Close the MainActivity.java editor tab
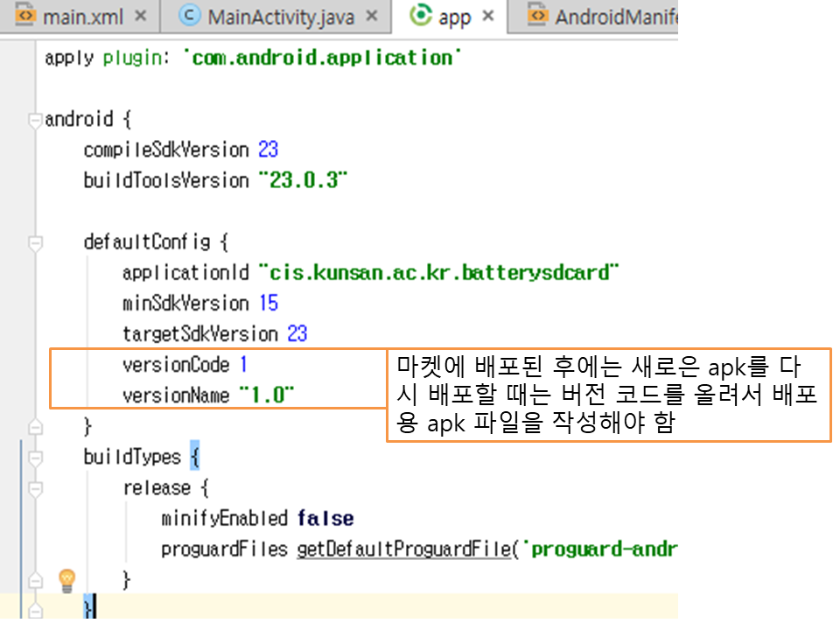The height and width of the screenshot is (630, 840). click(x=372, y=17)
